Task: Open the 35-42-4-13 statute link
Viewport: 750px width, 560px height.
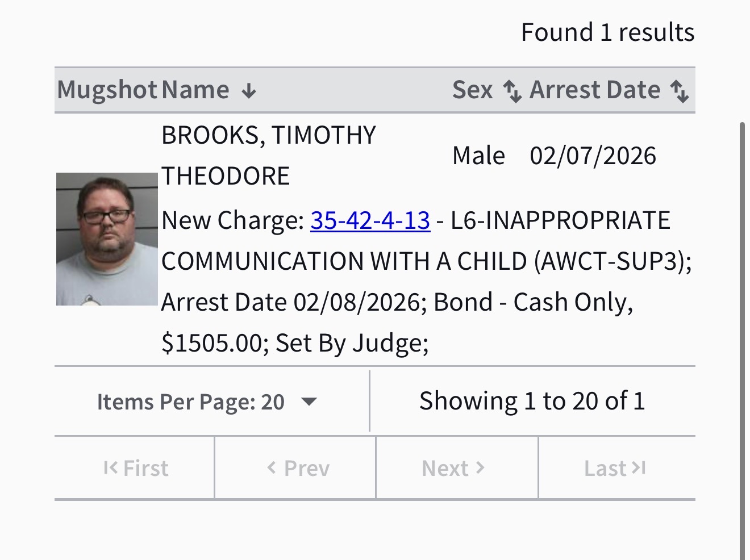Action: click(370, 220)
